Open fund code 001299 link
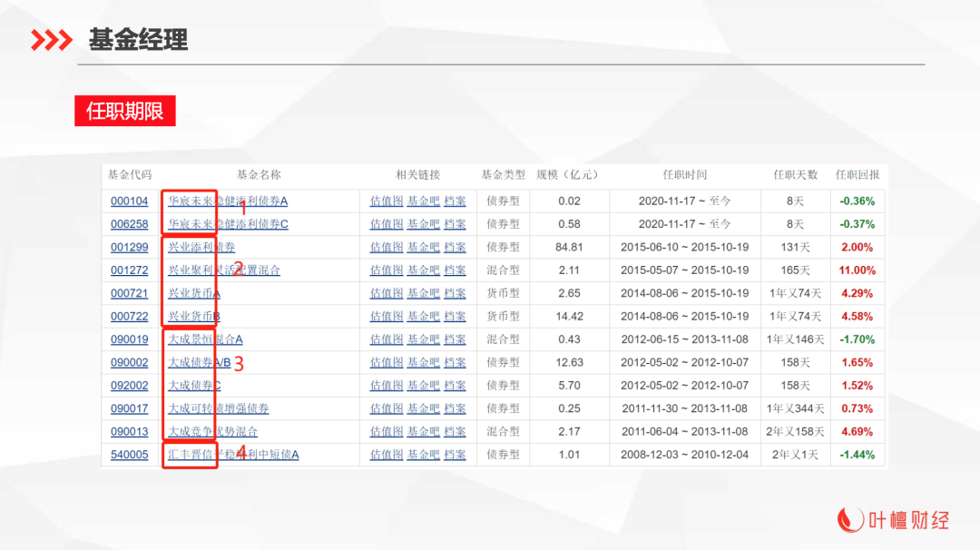Viewport: 980px width, 550px height. point(130,248)
